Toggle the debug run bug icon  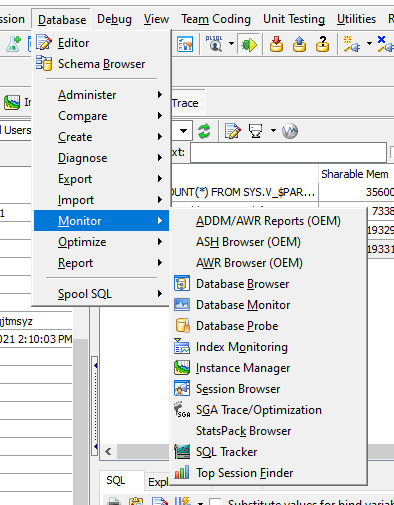pyautogui.click(x=249, y=44)
